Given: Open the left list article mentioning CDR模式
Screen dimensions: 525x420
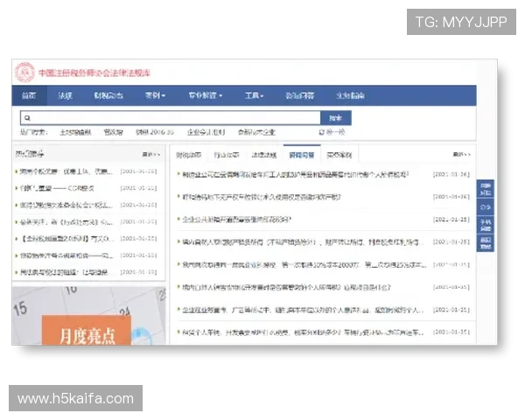Looking at the screenshot, I should point(57,188).
